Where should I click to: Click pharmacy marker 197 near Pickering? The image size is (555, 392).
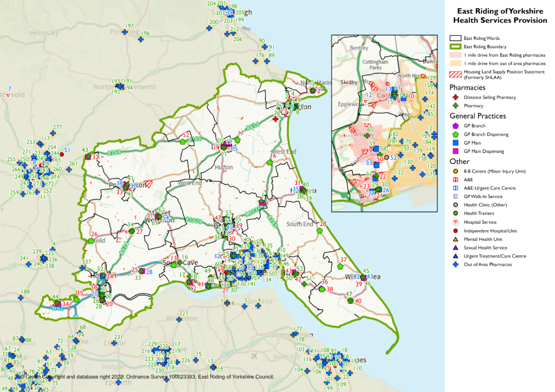click(x=125, y=32)
